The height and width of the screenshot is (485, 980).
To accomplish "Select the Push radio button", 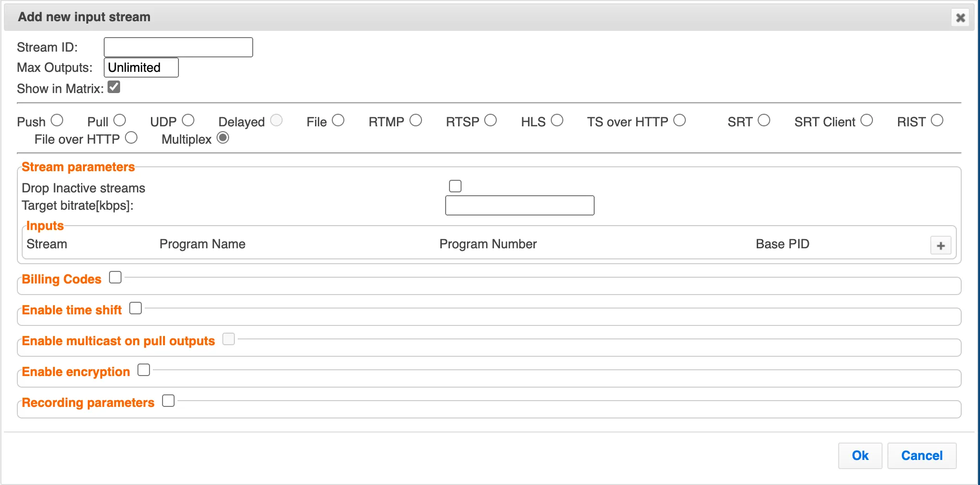I will coord(57,120).
